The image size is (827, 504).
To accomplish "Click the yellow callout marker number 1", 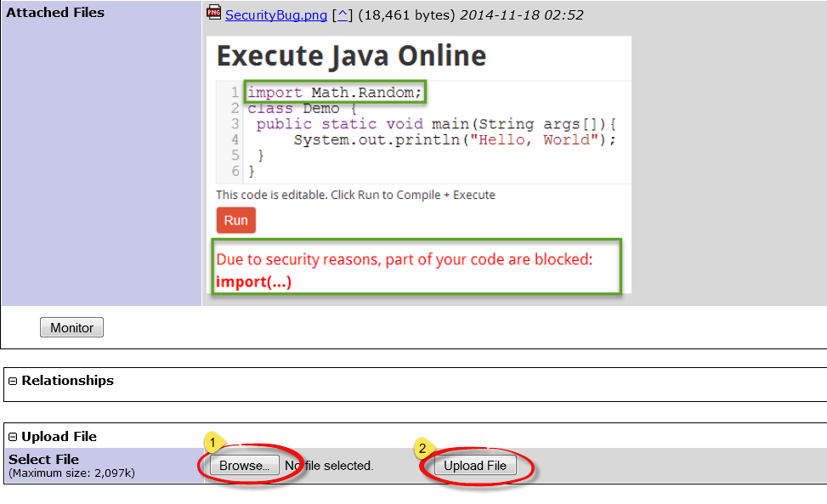I will [212, 444].
